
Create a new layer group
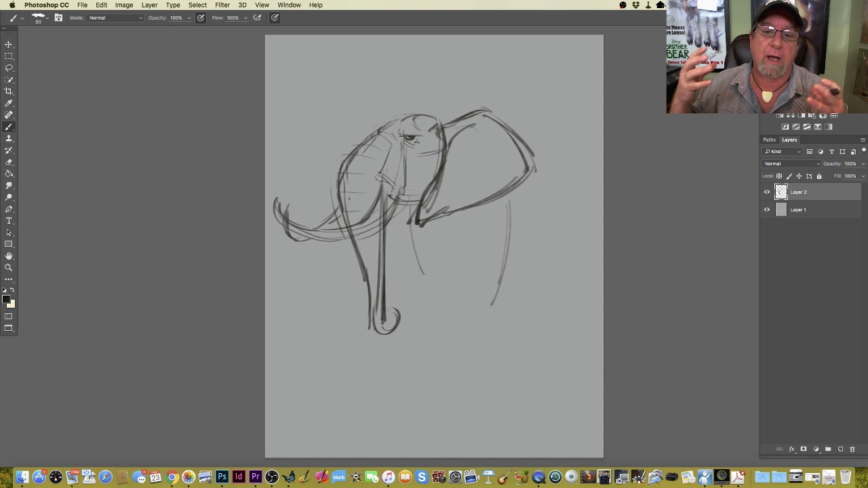[828, 449]
